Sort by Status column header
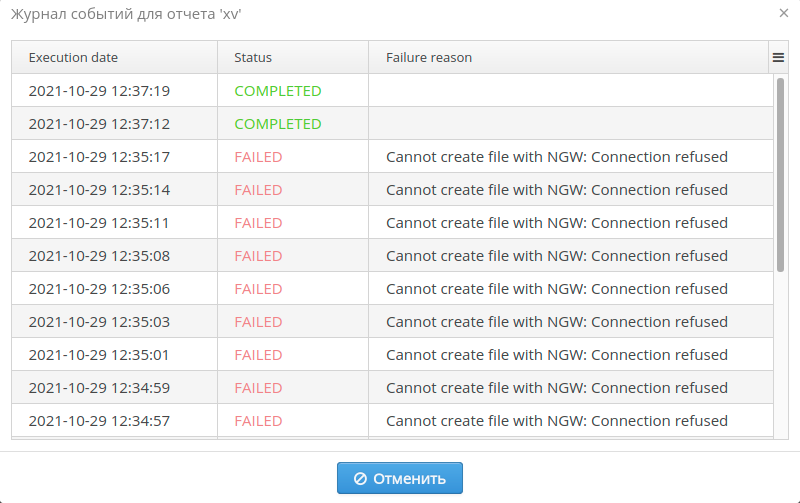The image size is (800, 503). coord(253,58)
